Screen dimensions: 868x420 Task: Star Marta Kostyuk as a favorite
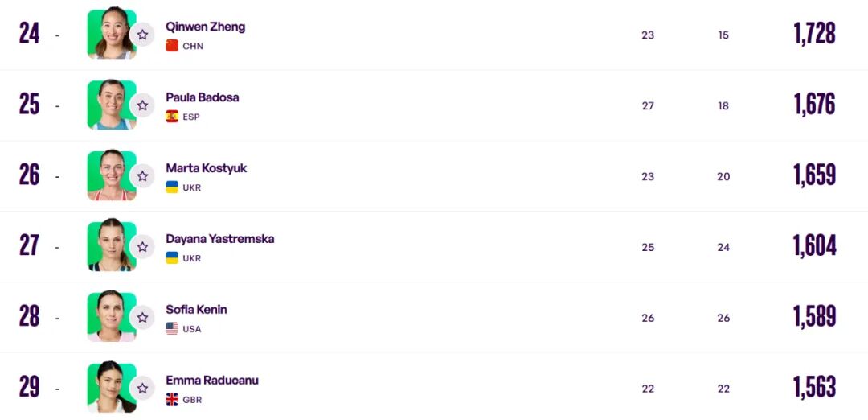point(142,176)
